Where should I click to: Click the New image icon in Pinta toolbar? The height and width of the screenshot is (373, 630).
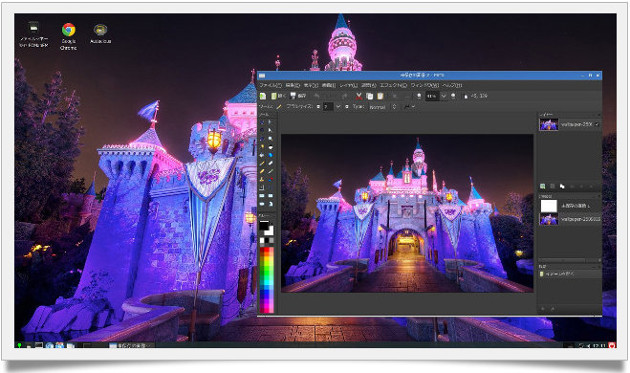[263, 96]
